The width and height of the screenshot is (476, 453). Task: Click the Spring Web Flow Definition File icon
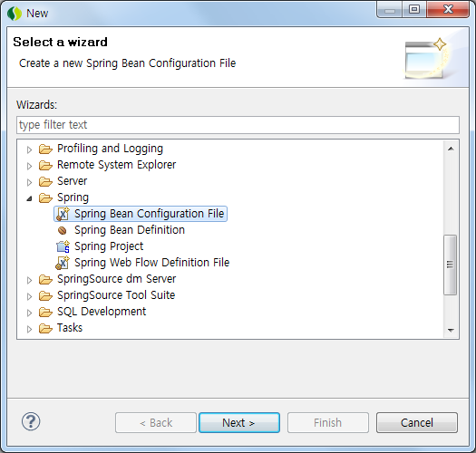[x=63, y=263]
